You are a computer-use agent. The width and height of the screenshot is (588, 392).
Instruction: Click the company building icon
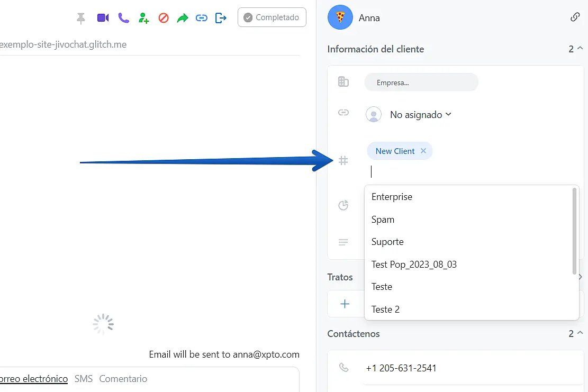343,81
